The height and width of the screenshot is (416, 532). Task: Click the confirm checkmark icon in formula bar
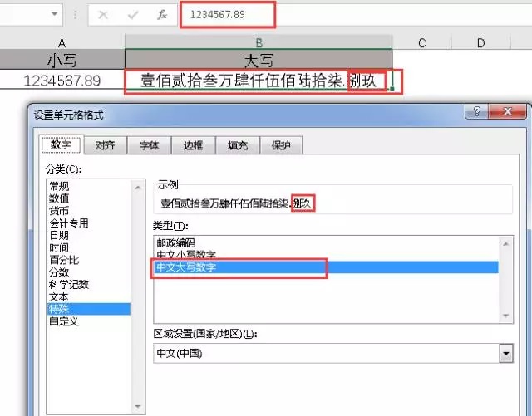[133, 15]
